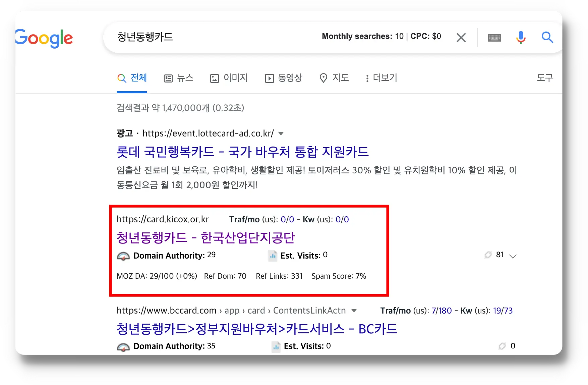
Task: Click the bccard Kw 19/73 value
Action: click(x=503, y=311)
